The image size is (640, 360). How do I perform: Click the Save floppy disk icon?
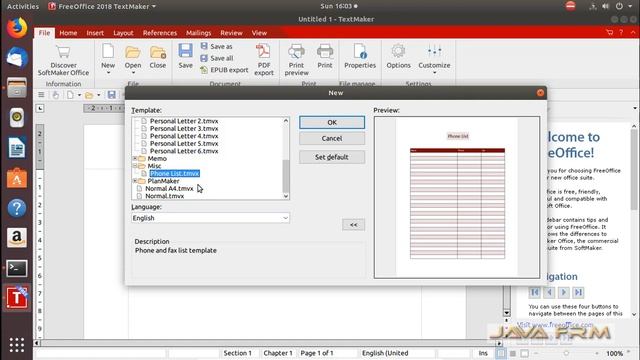tap(185, 51)
